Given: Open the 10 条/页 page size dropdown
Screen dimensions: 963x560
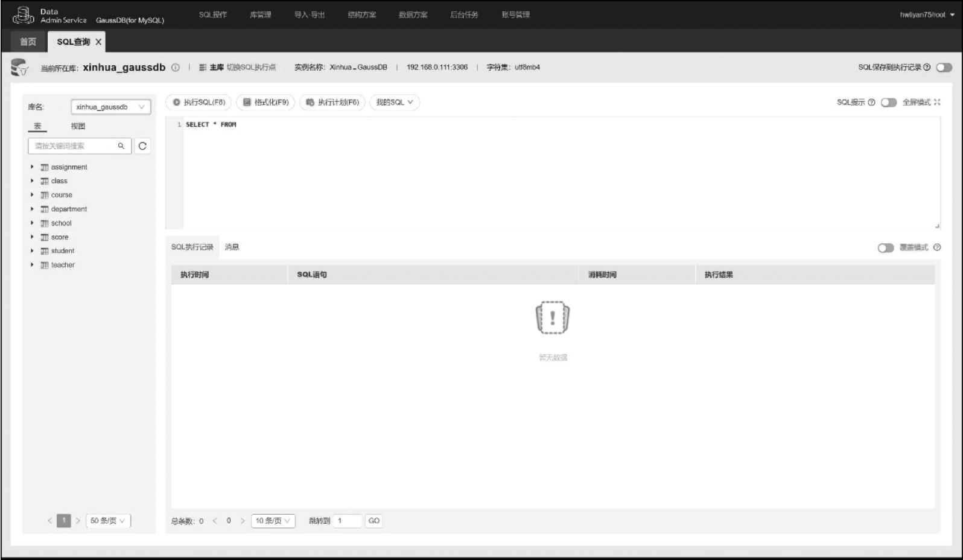Looking at the screenshot, I should pos(273,521).
